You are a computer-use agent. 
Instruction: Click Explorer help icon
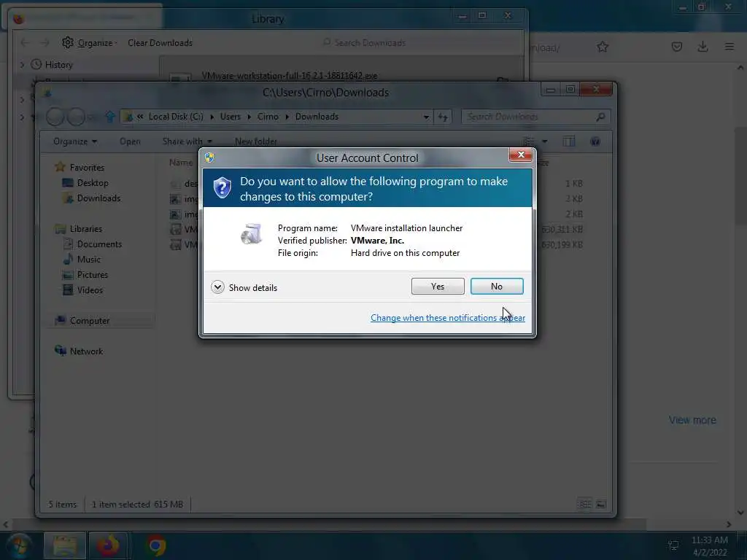pos(595,141)
